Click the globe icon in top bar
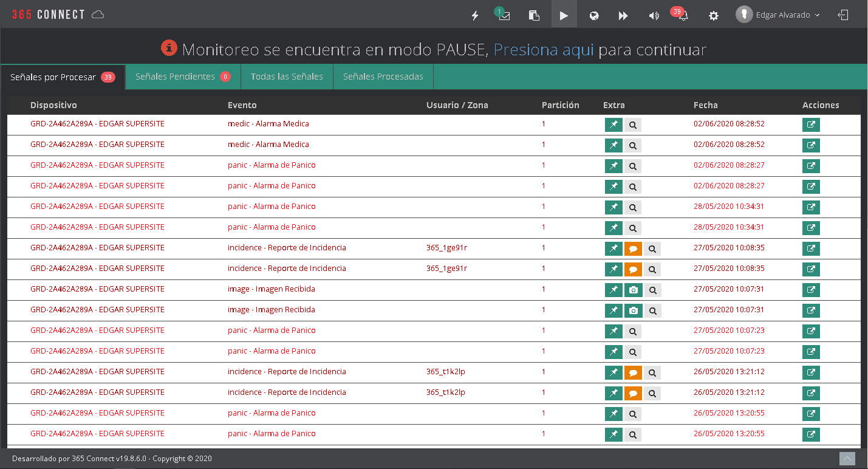Viewport: 868px width, 469px height. coord(594,16)
